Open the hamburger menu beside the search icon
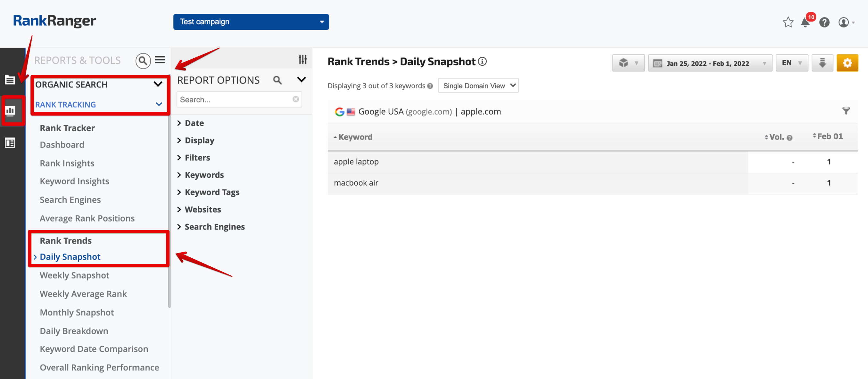The image size is (868, 379). point(160,60)
